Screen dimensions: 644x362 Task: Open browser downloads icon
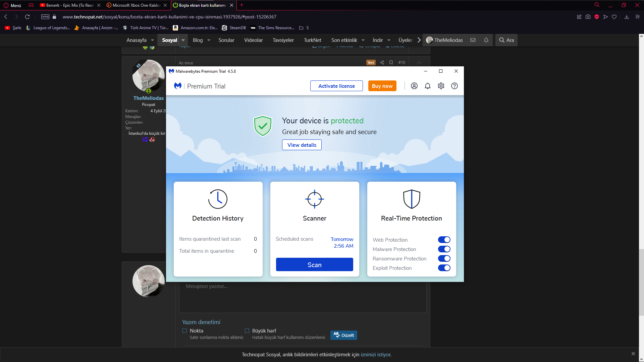[627, 17]
